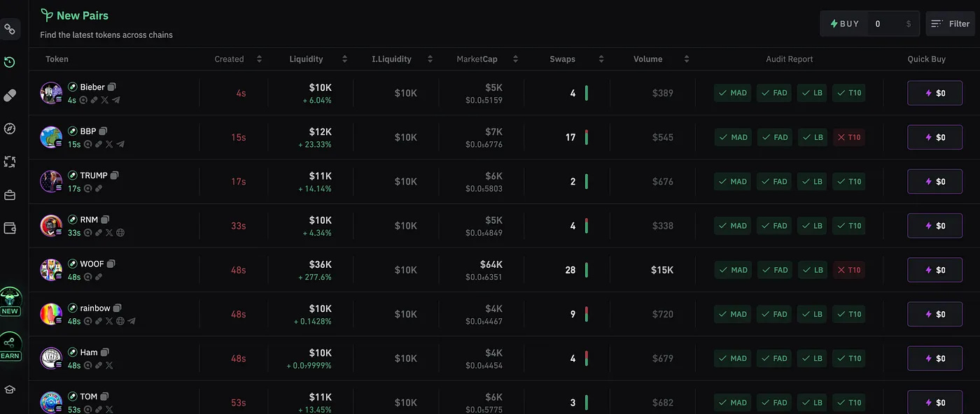Click Quick Buy $0 on the WOOF row

[934, 269]
